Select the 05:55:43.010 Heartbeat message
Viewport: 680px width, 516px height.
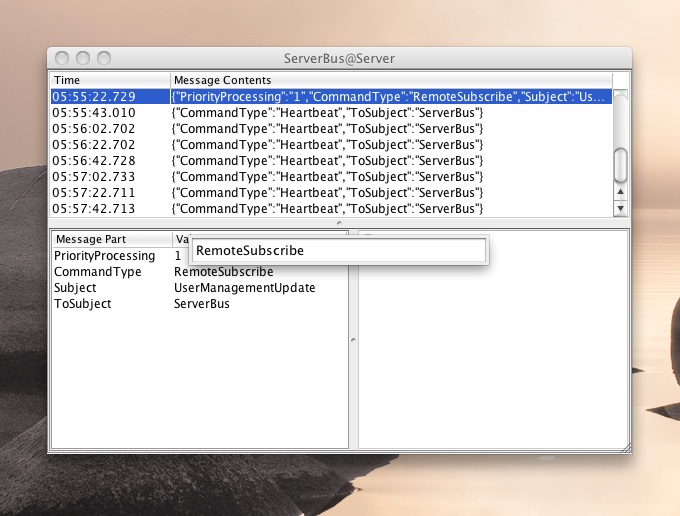330,113
